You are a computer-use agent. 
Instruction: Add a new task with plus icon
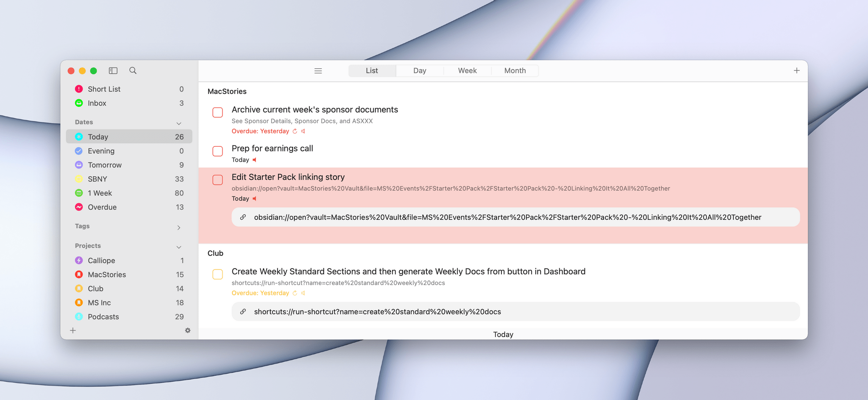(x=797, y=70)
